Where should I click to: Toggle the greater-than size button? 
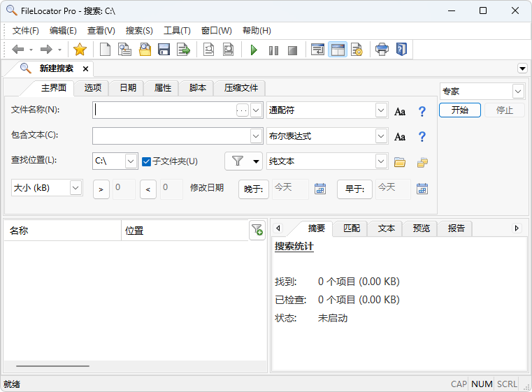click(101, 189)
